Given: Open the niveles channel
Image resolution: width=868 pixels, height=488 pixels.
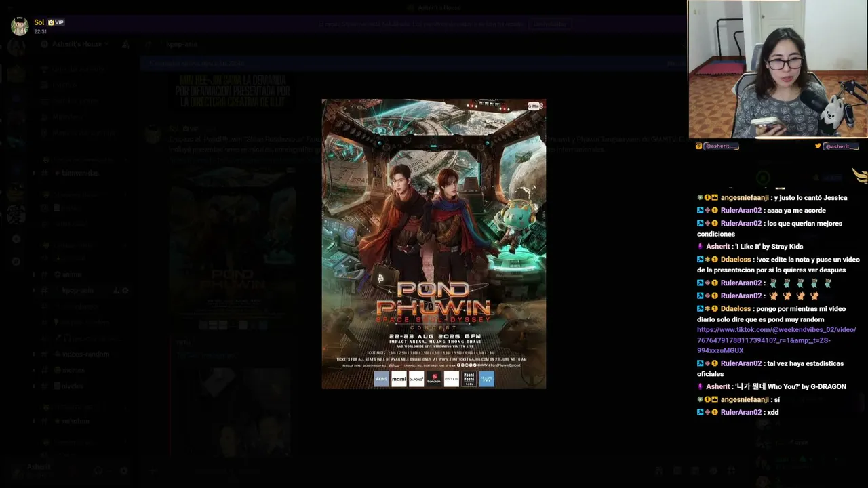Looking at the screenshot, I should tap(73, 386).
